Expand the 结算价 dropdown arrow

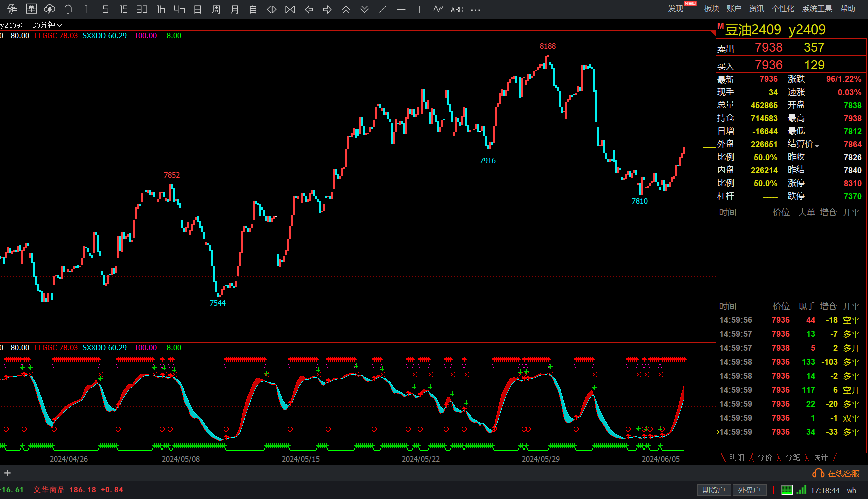[817, 145]
